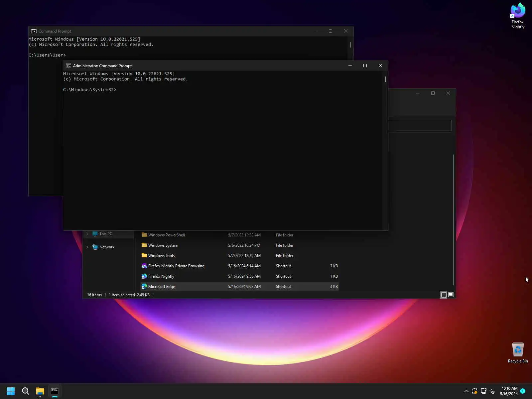Maximize the File Explorer window
This screenshot has height=399, width=532.
click(433, 93)
